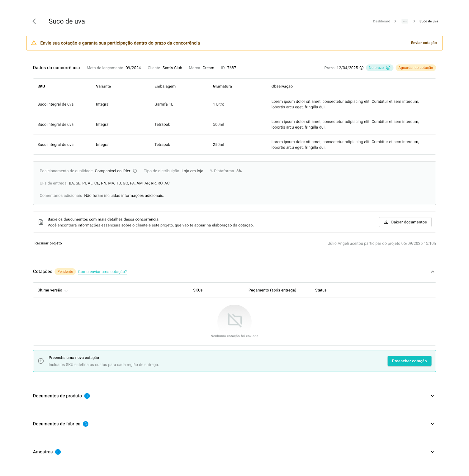Click the plus circle icon for new quotation

point(41,361)
